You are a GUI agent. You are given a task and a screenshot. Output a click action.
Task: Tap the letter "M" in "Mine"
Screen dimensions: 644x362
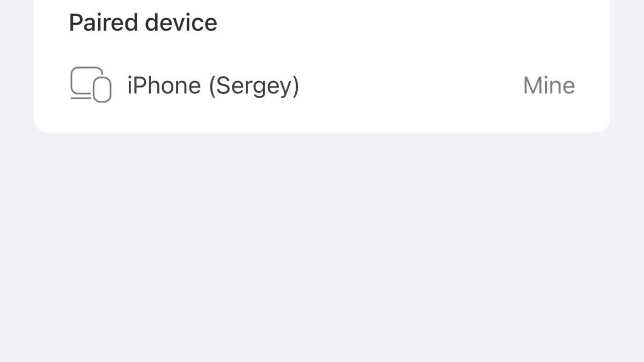coord(532,85)
